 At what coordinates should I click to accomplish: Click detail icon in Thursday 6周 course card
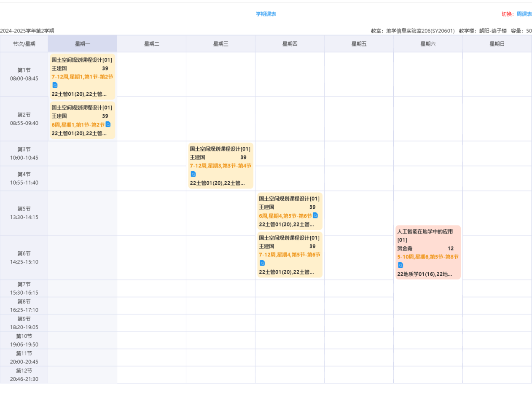click(315, 215)
